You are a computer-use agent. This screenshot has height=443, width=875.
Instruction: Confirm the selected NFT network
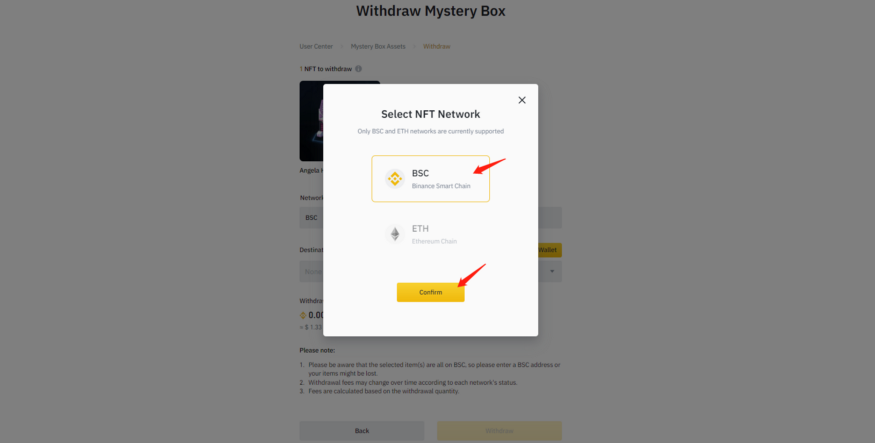pos(430,292)
